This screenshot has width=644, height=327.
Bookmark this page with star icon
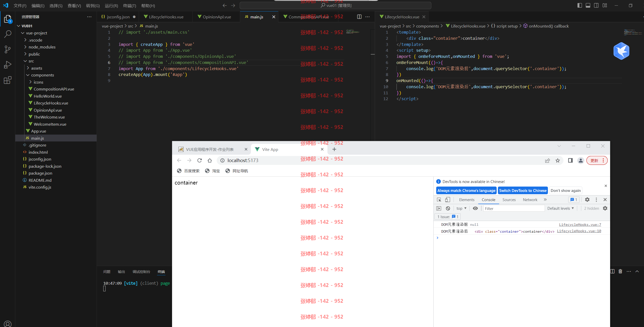tap(558, 160)
